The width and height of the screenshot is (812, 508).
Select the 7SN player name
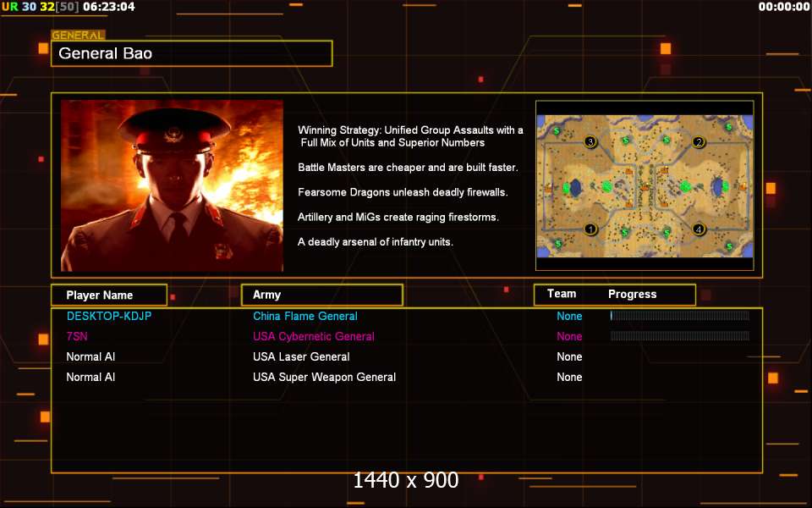[x=77, y=336]
